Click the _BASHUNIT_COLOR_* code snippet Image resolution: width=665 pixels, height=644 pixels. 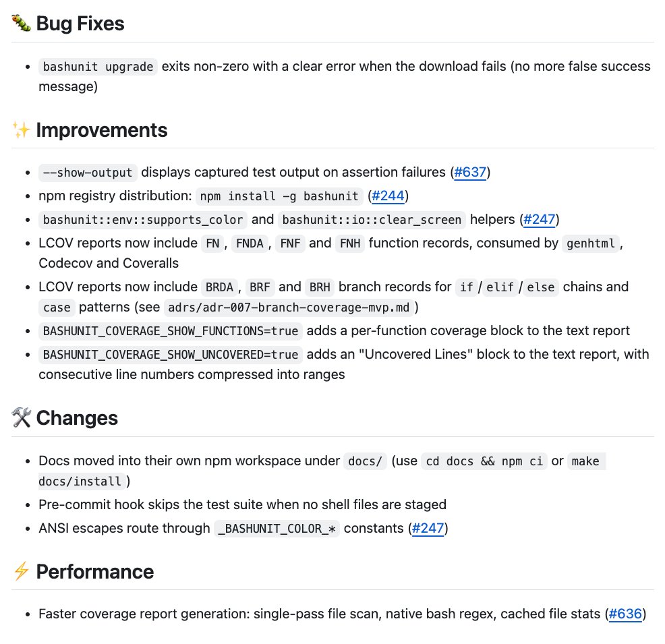coord(277,529)
